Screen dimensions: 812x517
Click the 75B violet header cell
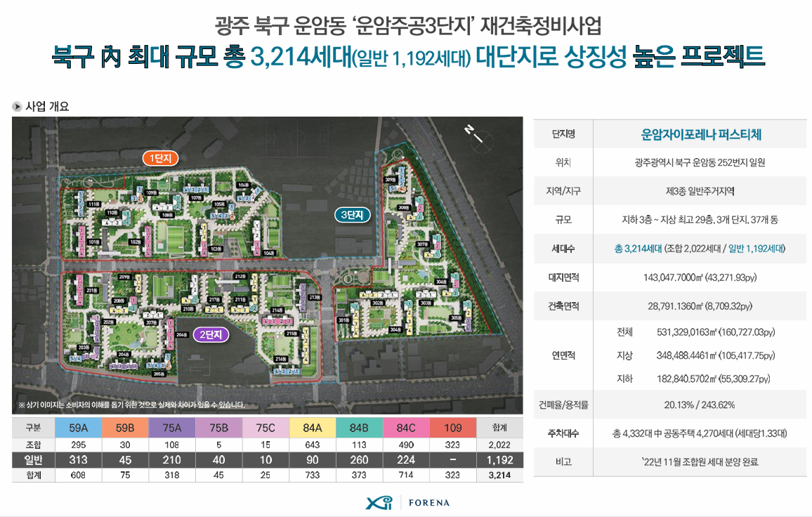click(218, 428)
